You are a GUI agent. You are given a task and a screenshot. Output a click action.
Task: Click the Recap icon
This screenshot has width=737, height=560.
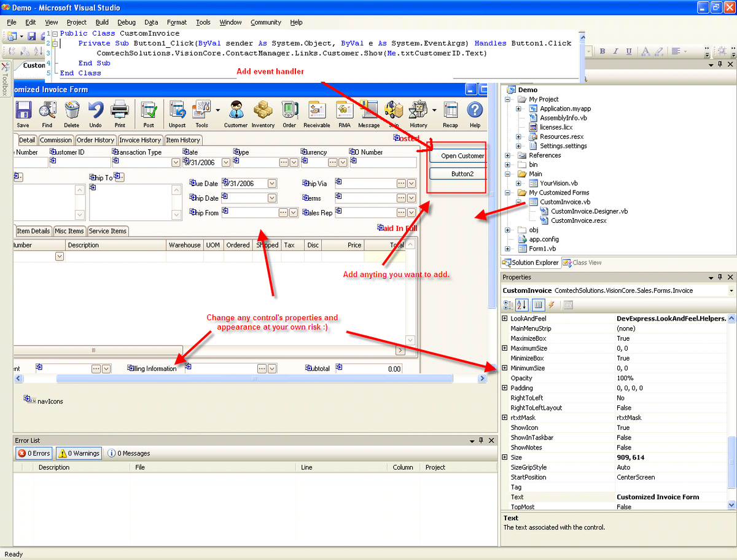pyautogui.click(x=451, y=111)
